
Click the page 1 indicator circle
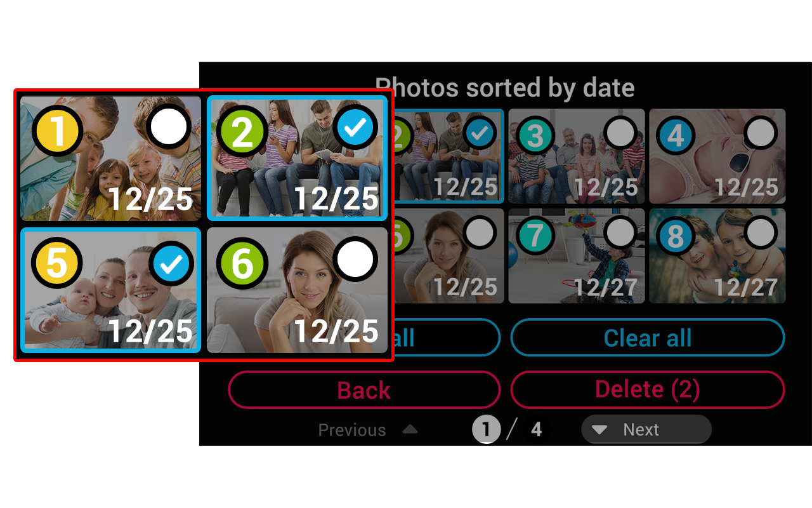[x=486, y=430]
